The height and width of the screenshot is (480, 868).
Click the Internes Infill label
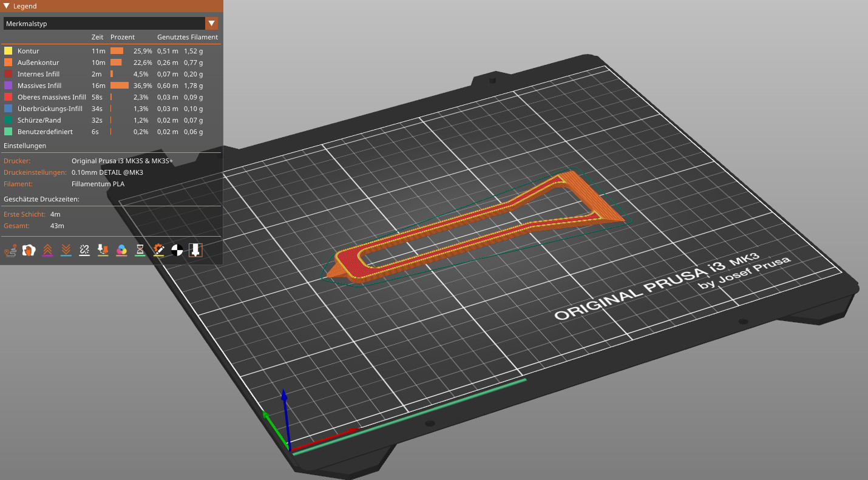tap(39, 74)
